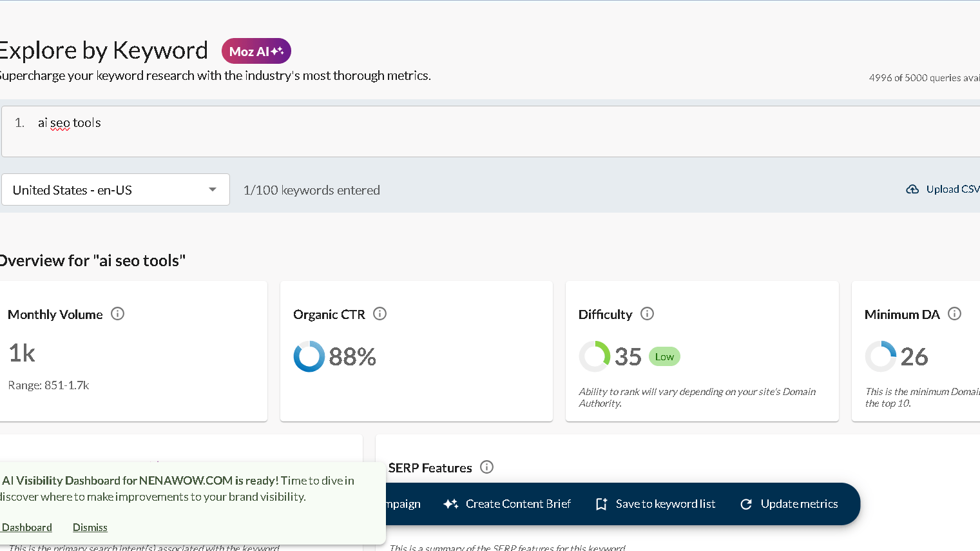Click the Organic CTR 88% donut chart
This screenshot has width=980, height=551.
pos(309,356)
